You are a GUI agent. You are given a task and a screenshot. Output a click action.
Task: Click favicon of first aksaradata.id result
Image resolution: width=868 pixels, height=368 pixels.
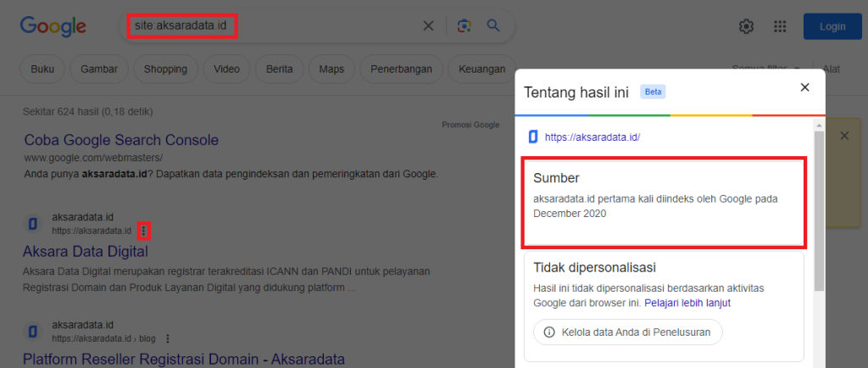click(x=33, y=224)
